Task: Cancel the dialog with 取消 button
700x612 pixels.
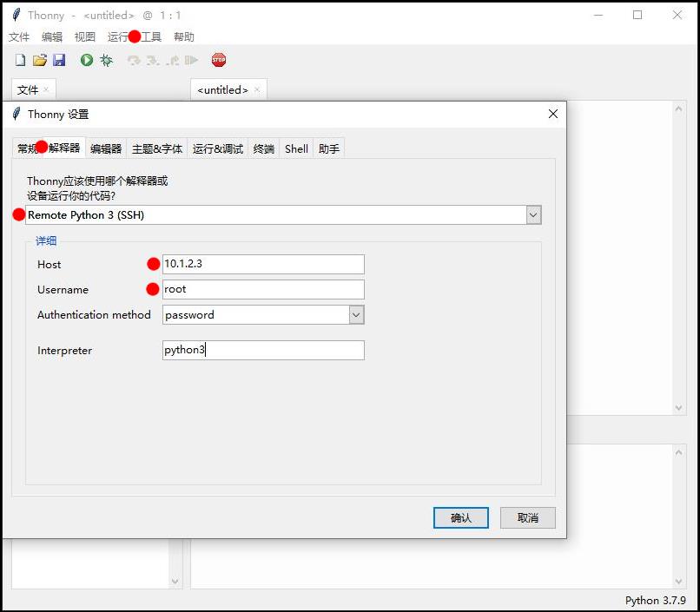Action: [528, 518]
